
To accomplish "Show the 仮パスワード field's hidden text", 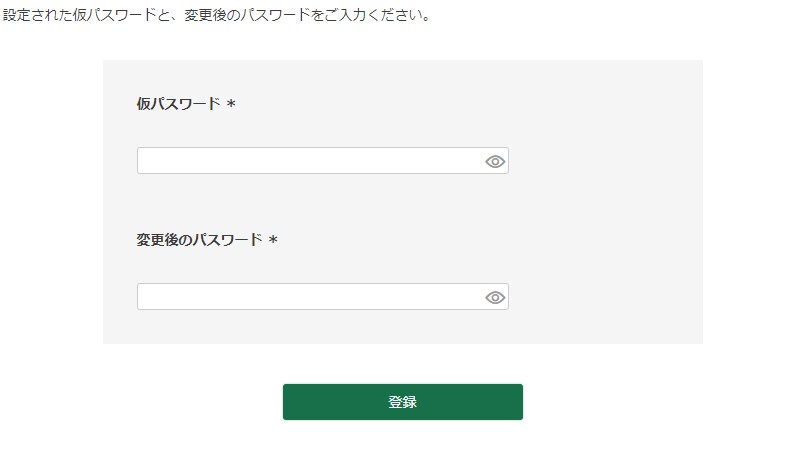I will [x=495, y=161].
